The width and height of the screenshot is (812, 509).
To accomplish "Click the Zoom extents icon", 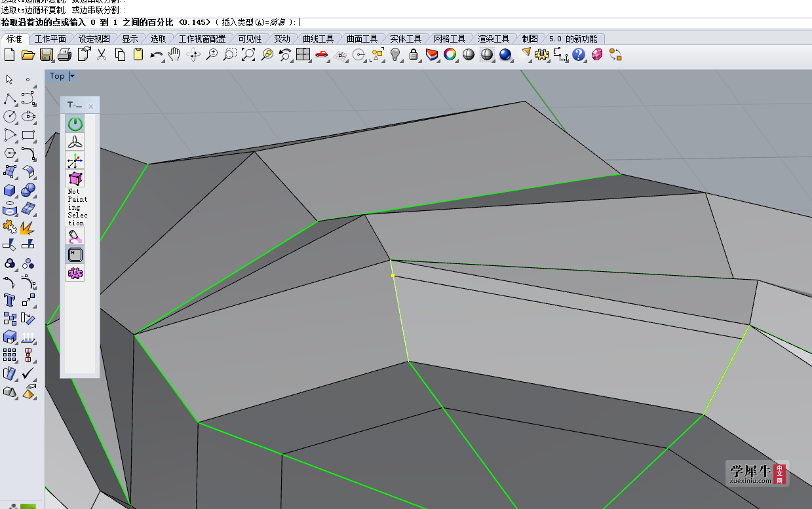I will [x=248, y=55].
